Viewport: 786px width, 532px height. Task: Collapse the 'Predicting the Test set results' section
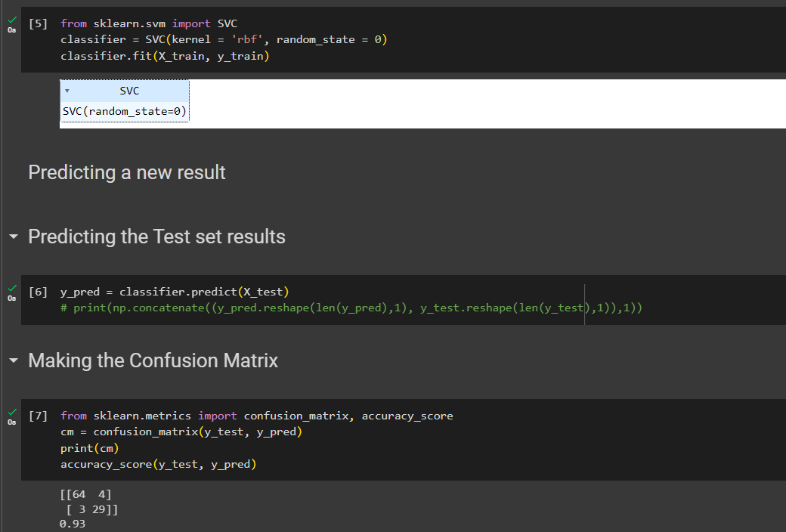pyautogui.click(x=14, y=237)
